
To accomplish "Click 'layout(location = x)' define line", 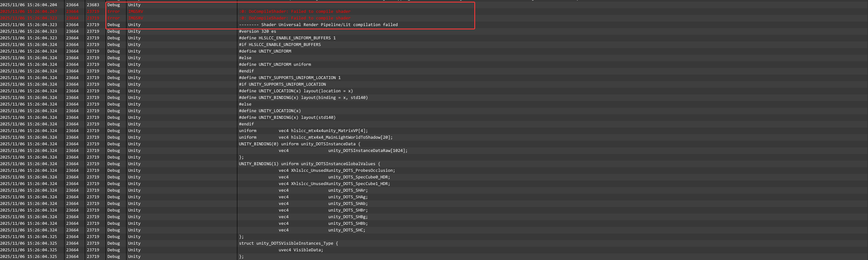I will 296,91.
